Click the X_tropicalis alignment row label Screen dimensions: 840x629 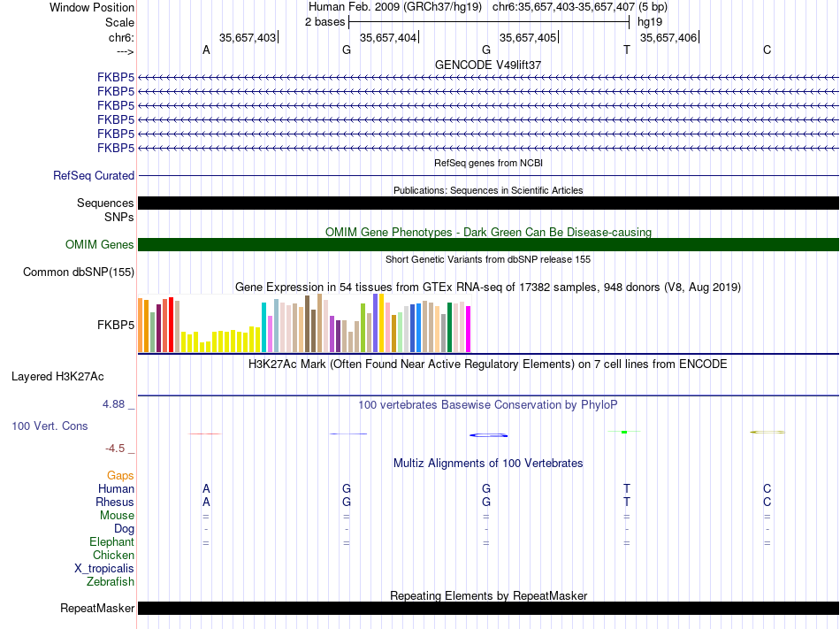click(x=104, y=569)
